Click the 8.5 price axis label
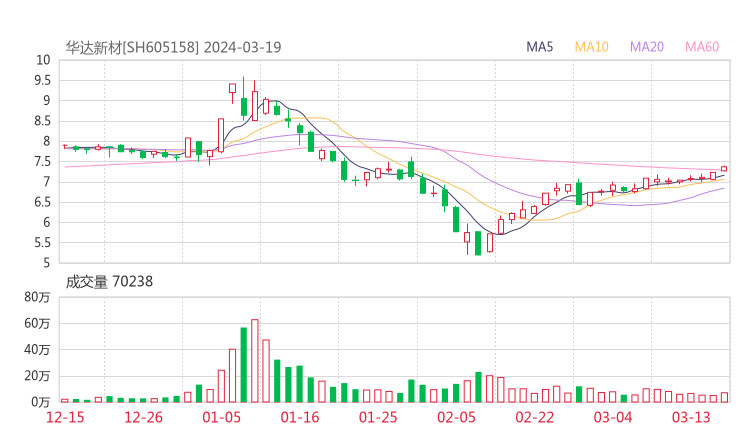This screenshot has width=740, height=440. (42, 121)
